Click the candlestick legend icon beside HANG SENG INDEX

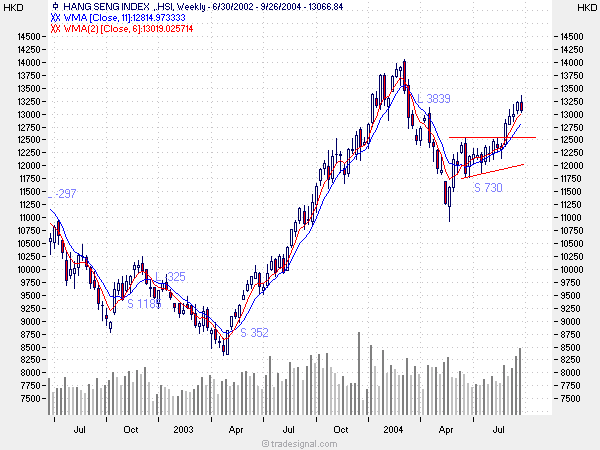55,6
